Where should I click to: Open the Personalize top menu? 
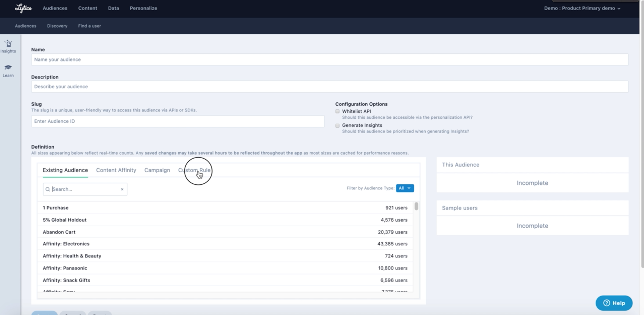click(x=143, y=8)
